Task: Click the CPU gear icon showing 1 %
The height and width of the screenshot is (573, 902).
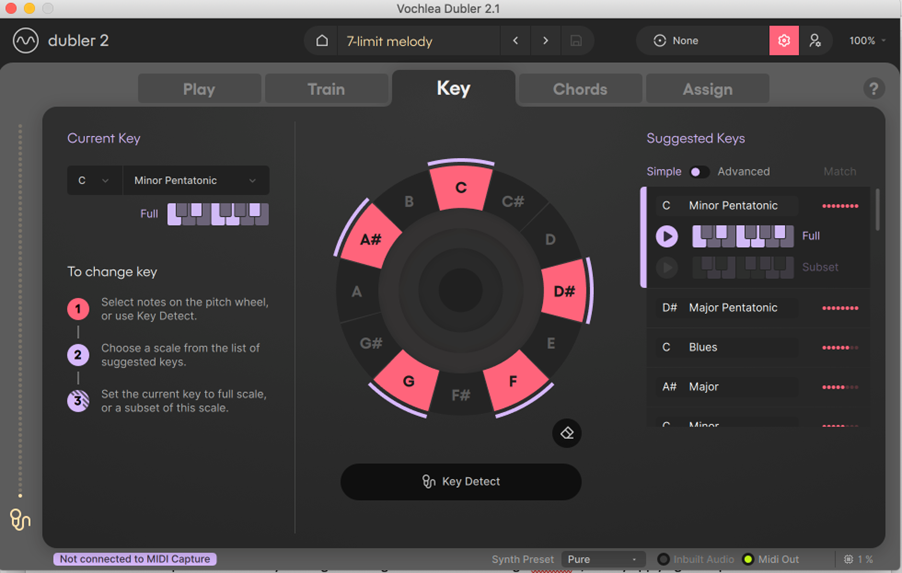Action: click(848, 559)
